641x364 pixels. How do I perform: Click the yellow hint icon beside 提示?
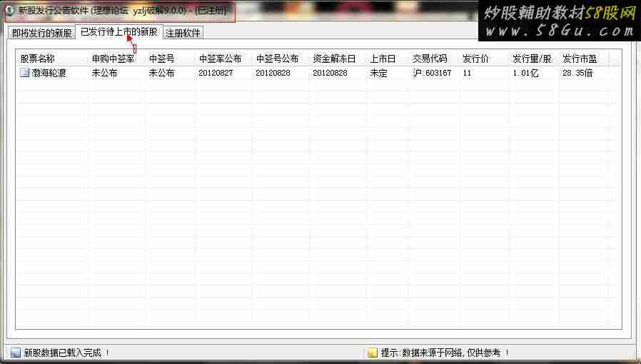[x=372, y=353]
